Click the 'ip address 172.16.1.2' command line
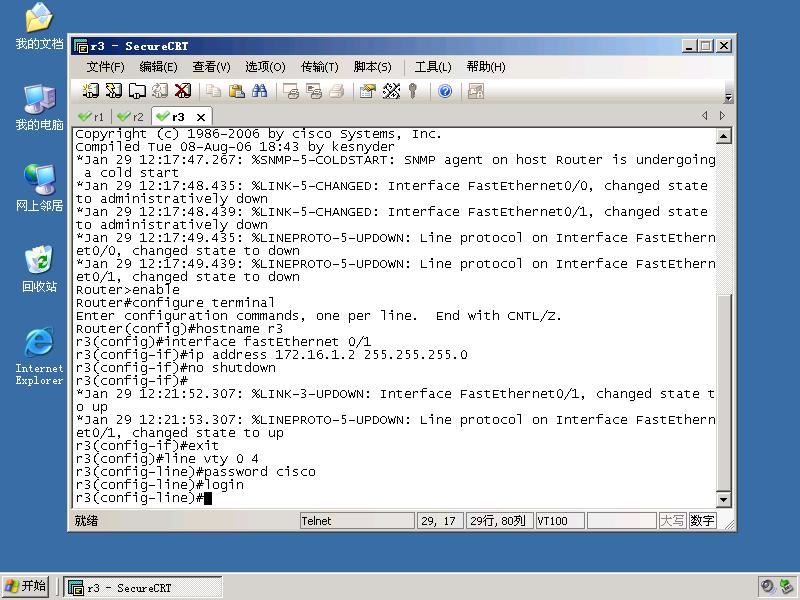 pyautogui.click(x=271, y=355)
